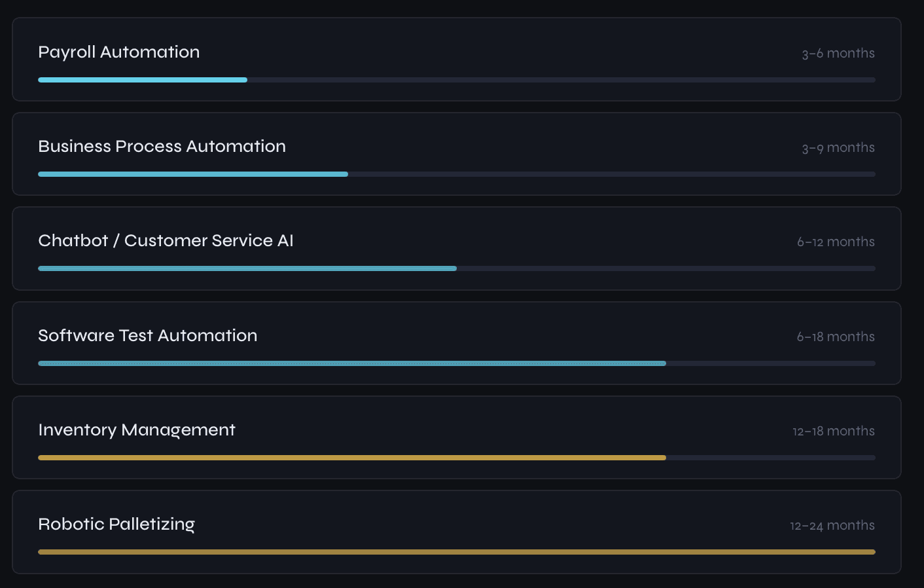Viewport: 924px width, 588px height.
Task: Click the 12–18 months duration label
Action: coord(834,431)
